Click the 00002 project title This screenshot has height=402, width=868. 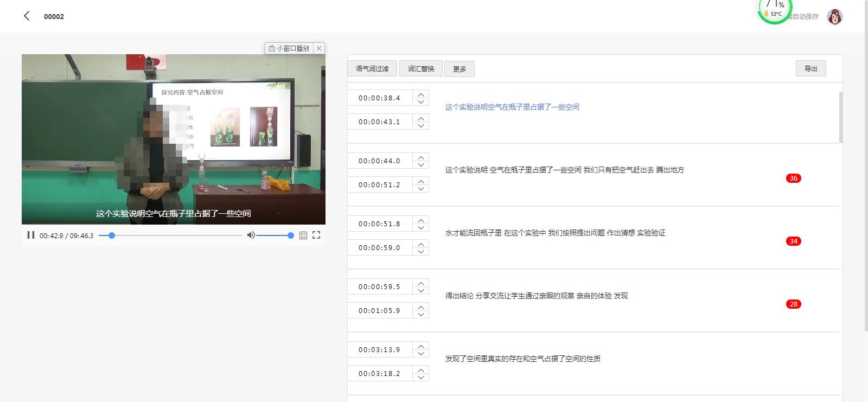click(54, 16)
